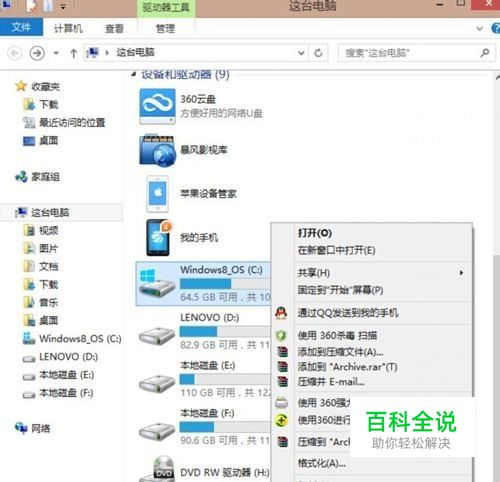Click LENOVO (D:) capacity usage bar
Image resolution: width=500 pixels, height=482 pixels.
[225, 332]
